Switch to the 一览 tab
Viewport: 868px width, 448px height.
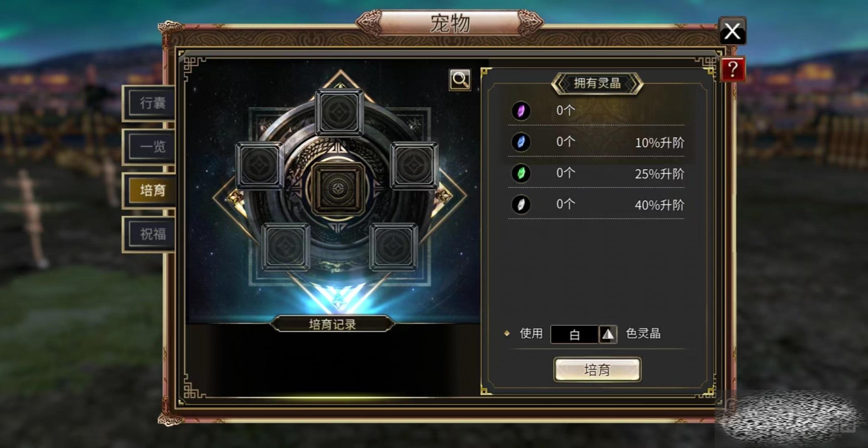tap(152, 146)
